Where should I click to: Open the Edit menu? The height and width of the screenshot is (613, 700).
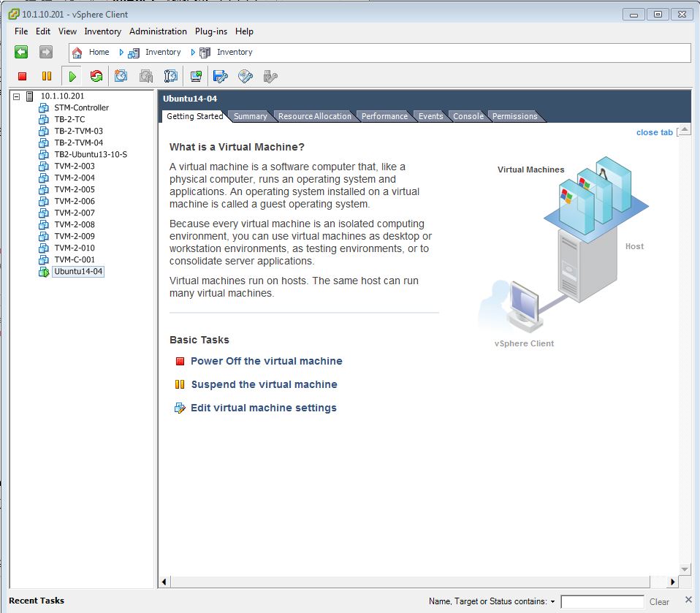point(43,31)
